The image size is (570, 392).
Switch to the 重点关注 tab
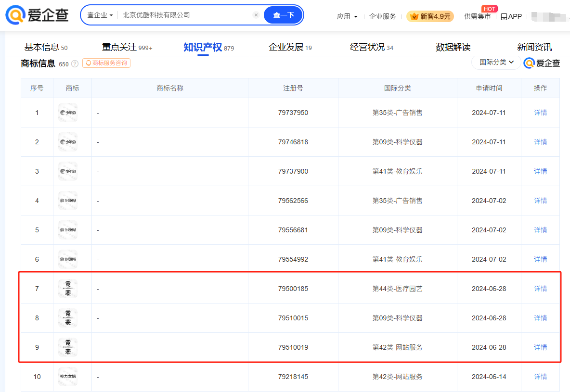click(x=127, y=47)
